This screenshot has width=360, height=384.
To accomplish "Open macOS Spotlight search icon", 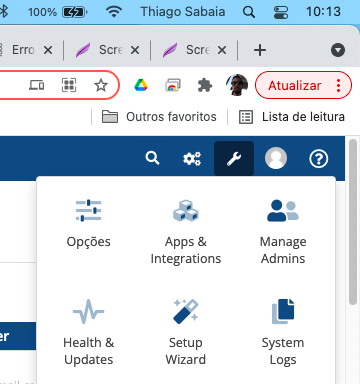I will point(249,12).
